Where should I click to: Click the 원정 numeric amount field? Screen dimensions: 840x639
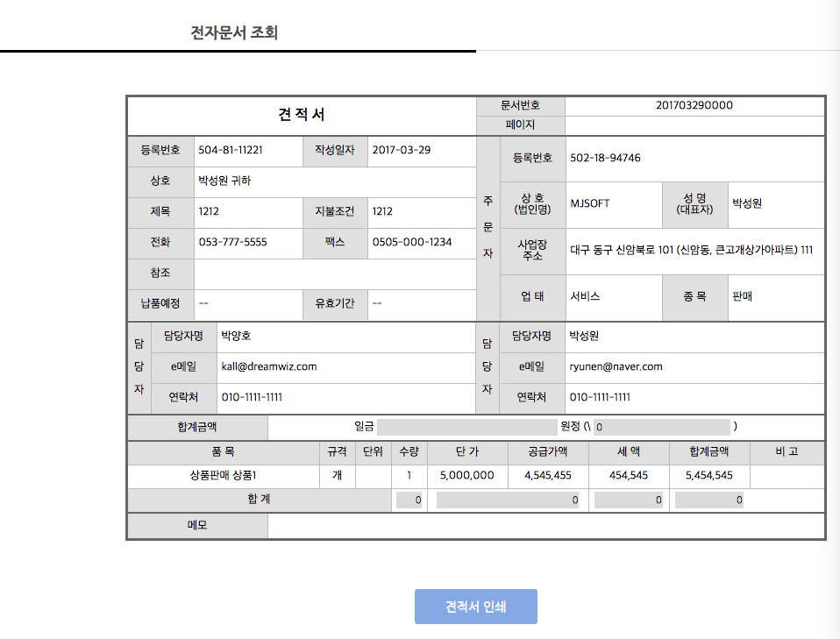tap(662, 427)
